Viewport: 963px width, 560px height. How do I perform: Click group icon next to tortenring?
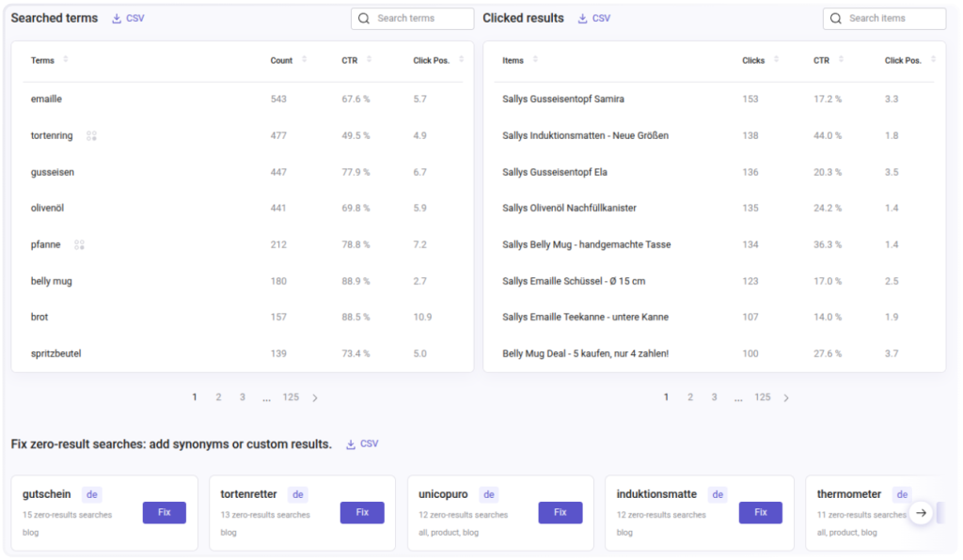click(x=91, y=135)
